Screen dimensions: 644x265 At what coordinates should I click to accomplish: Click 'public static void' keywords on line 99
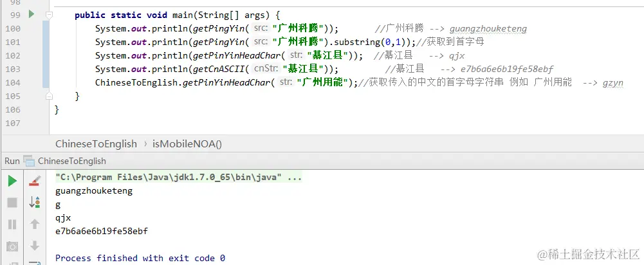[x=121, y=15]
